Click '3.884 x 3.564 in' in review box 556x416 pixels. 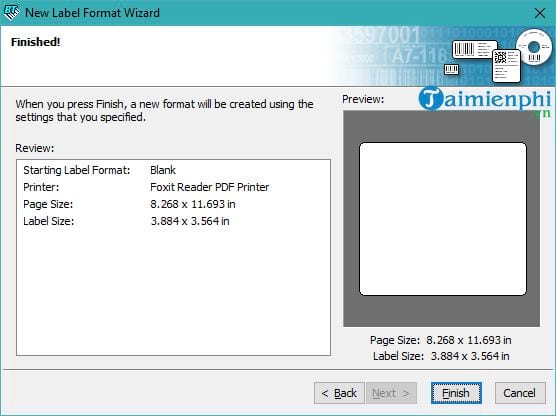[x=190, y=221]
